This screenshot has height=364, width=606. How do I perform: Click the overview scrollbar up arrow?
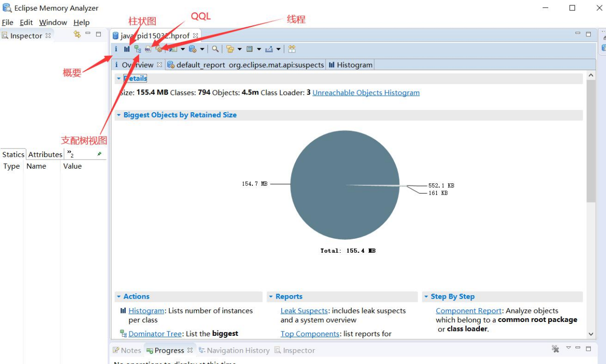coord(591,75)
